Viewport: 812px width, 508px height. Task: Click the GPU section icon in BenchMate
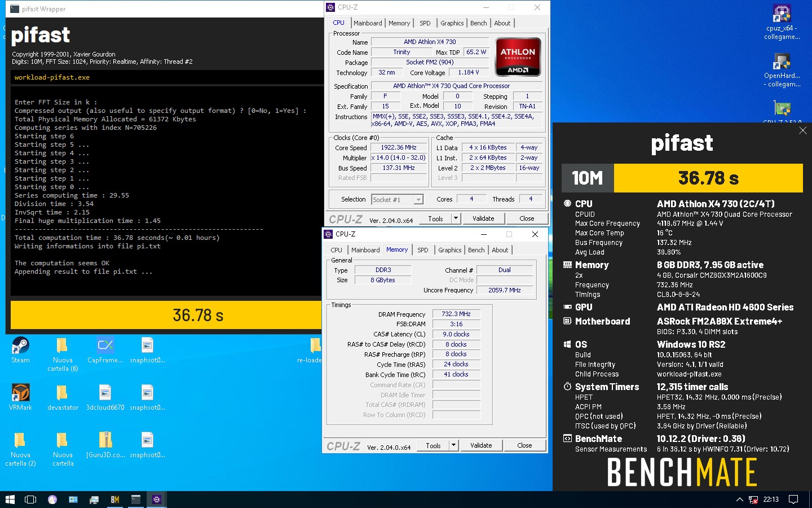pyautogui.click(x=567, y=306)
